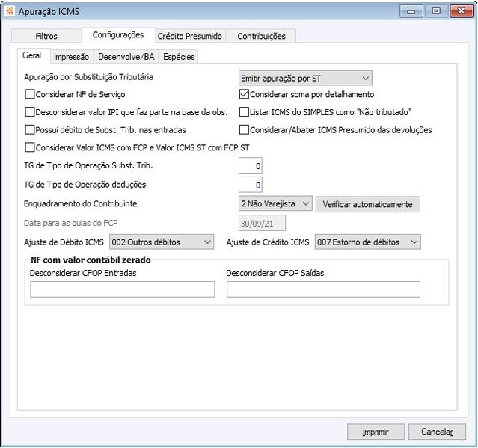Open Ajuste de Débito ICMS dropdown

tap(162, 242)
